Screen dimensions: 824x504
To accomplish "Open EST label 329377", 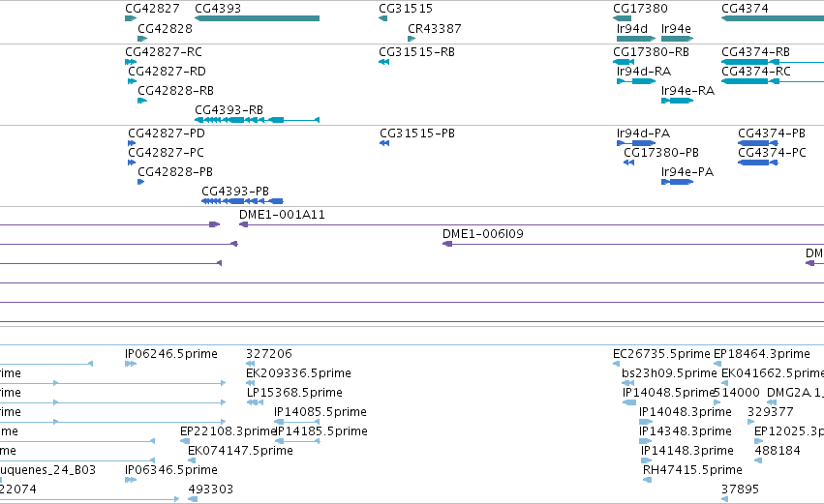I will point(771,412).
